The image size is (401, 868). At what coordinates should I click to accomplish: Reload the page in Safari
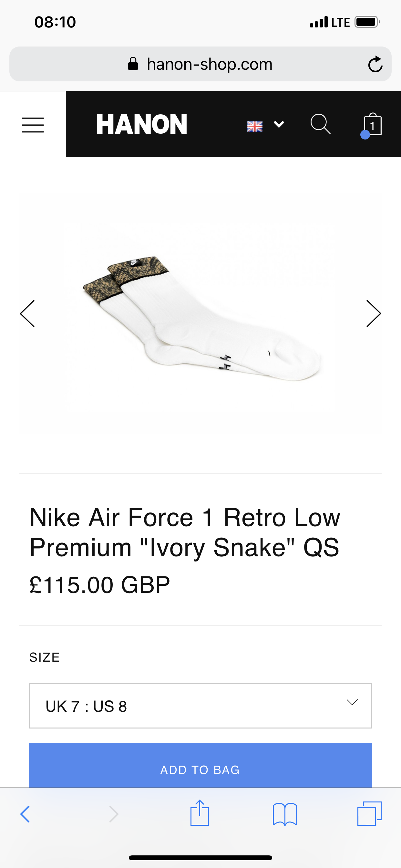pyautogui.click(x=375, y=64)
